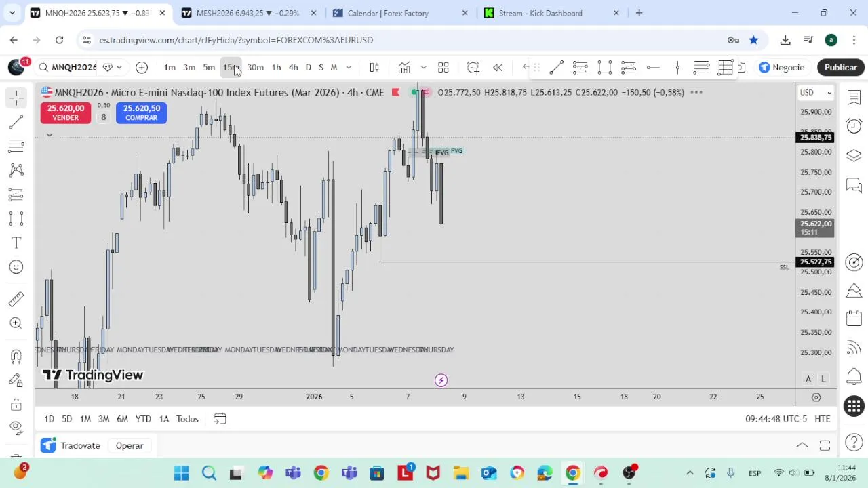
Task: Open the timezone 09:44:48 UTC-5 menu
Action: [776, 419]
